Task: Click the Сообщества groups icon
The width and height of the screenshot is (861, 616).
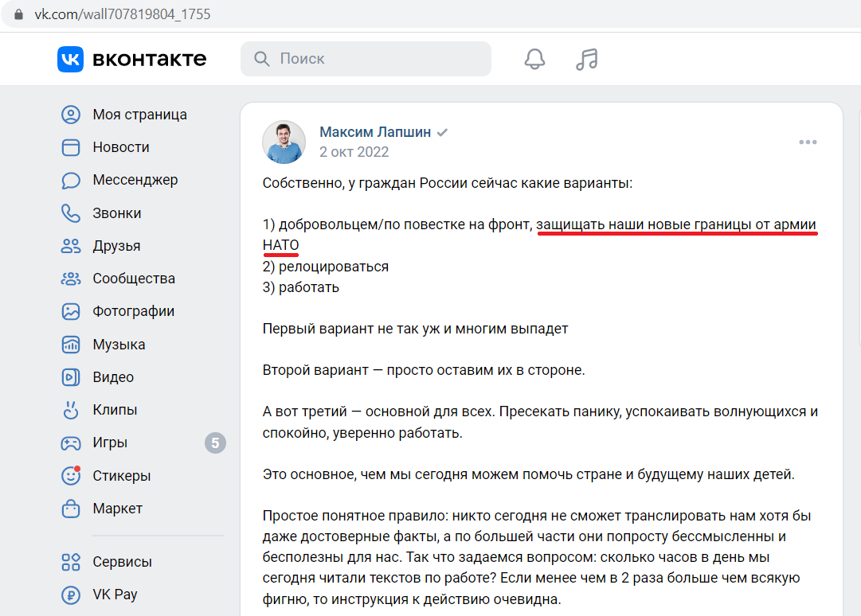Action: click(71, 279)
